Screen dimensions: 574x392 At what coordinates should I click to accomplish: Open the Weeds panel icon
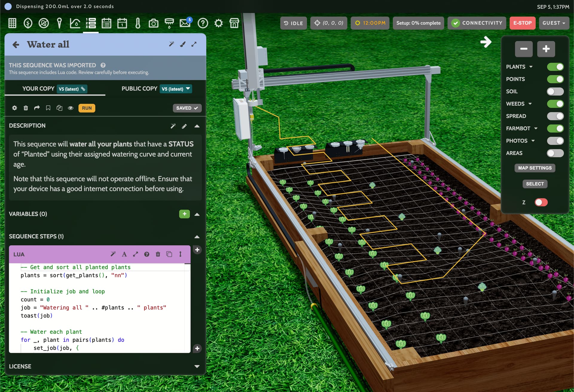click(x=44, y=23)
